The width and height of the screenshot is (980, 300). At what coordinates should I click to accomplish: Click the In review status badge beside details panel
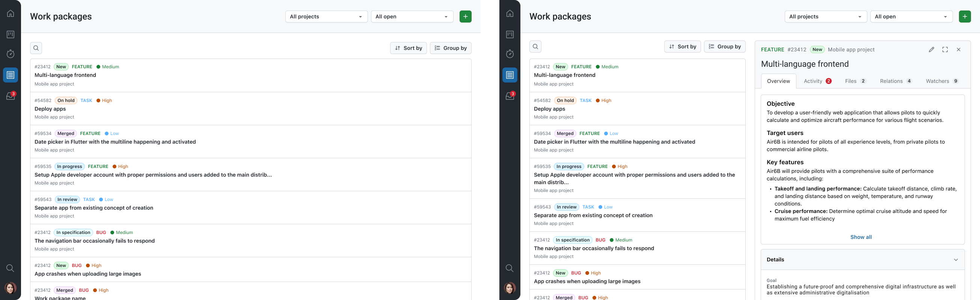click(567, 207)
